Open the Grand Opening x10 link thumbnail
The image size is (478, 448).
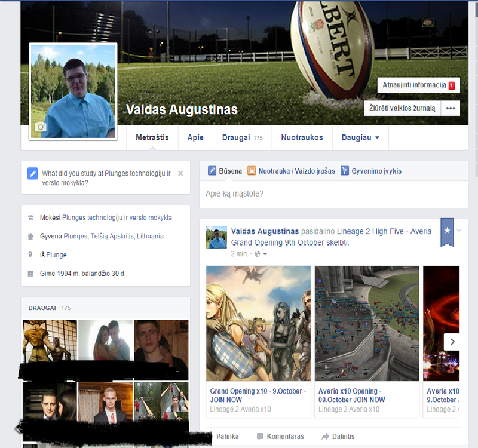coord(258,323)
